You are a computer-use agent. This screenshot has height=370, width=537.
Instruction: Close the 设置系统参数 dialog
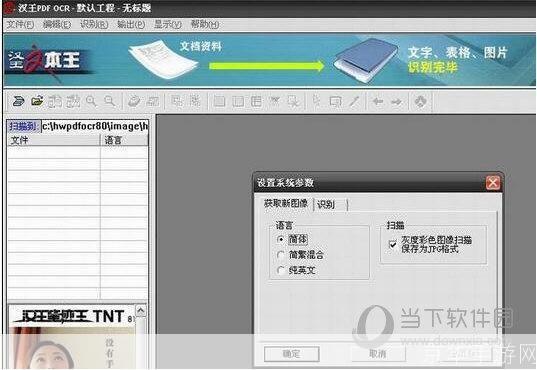(x=493, y=183)
